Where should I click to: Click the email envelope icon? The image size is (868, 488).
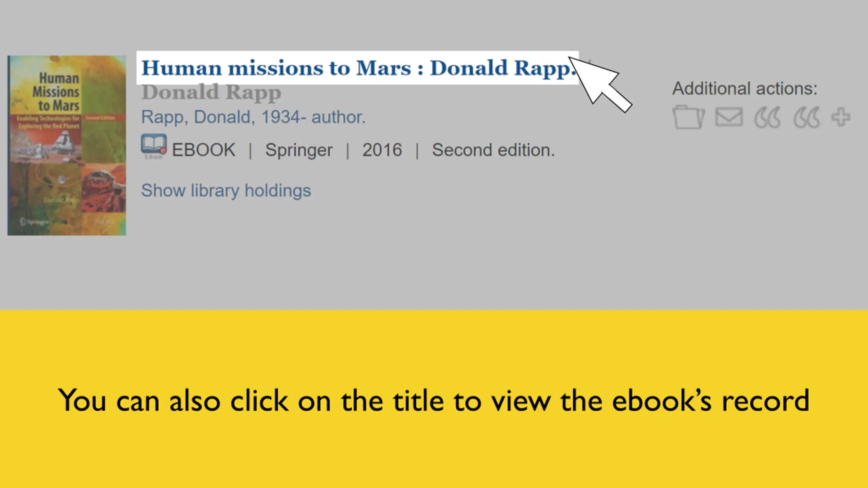729,117
